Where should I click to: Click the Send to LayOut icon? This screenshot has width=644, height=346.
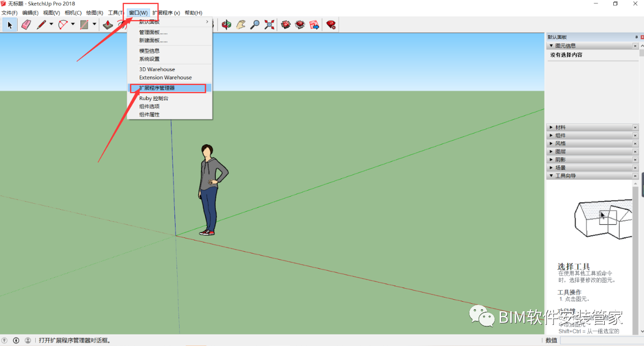(314, 25)
